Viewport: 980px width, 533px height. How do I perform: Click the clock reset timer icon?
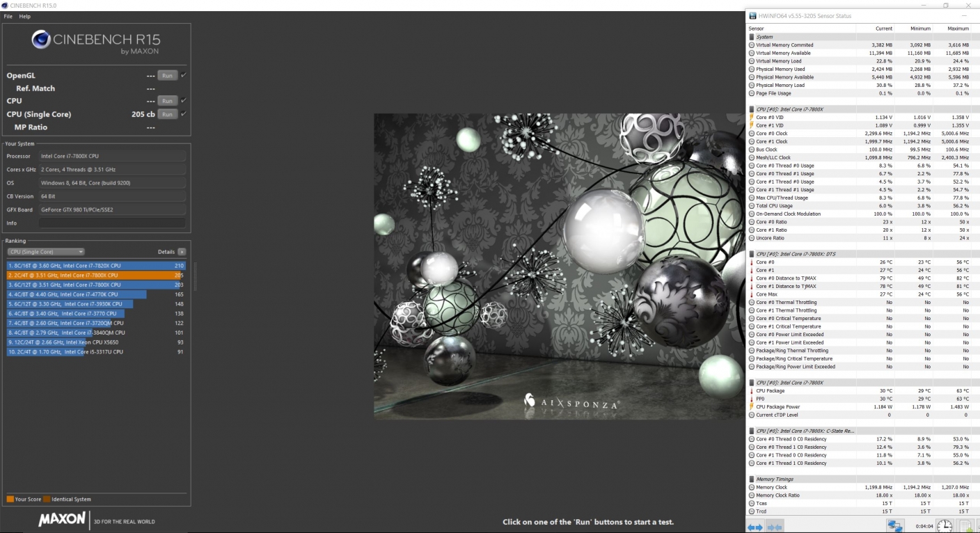(x=945, y=526)
